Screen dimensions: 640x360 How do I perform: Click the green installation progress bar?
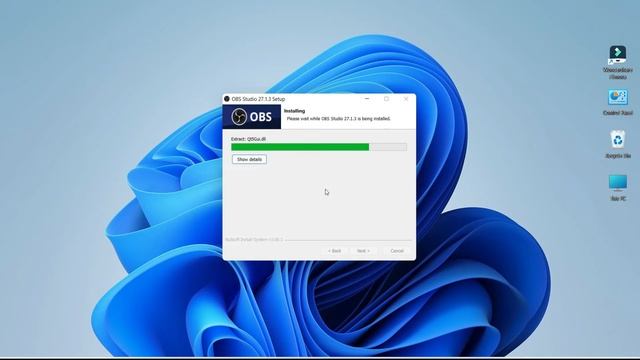tap(319, 147)
